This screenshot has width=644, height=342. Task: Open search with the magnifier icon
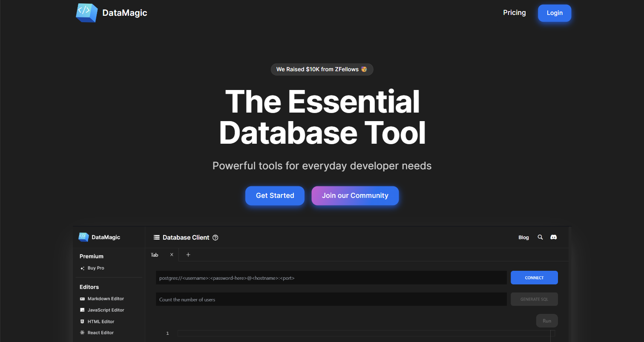540,237
